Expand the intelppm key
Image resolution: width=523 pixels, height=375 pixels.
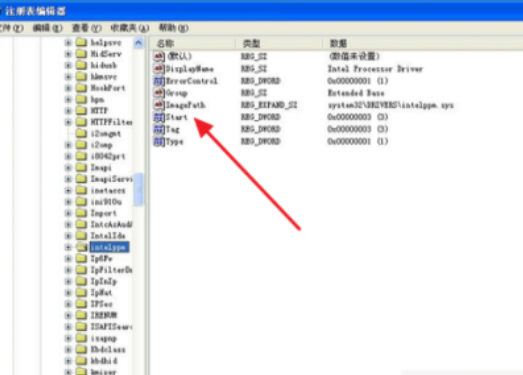point(68,247)
